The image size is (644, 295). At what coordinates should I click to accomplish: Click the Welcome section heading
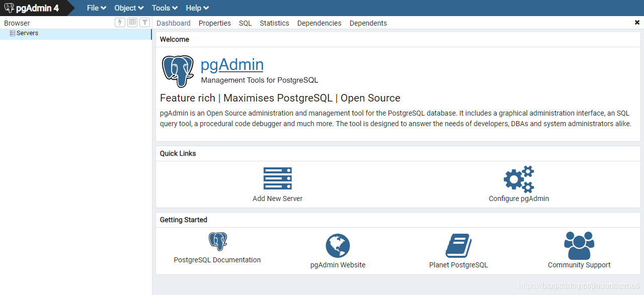[175, 39]
